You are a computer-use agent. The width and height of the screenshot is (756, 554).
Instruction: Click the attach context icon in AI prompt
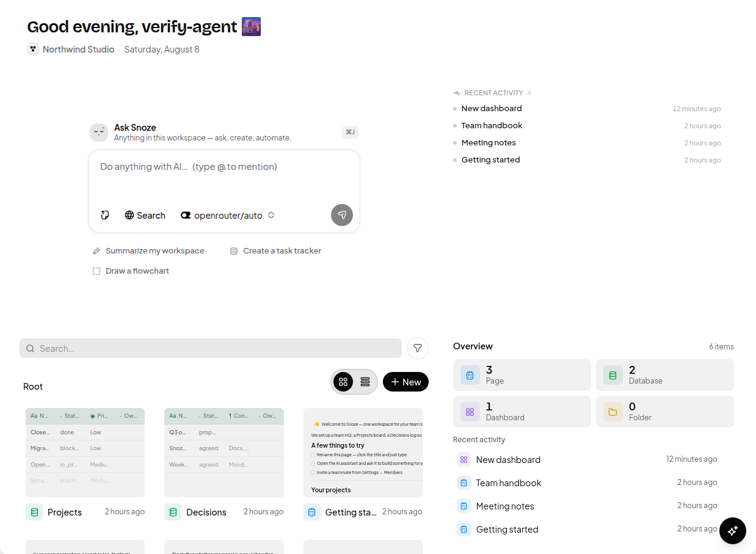pos(105,215)
